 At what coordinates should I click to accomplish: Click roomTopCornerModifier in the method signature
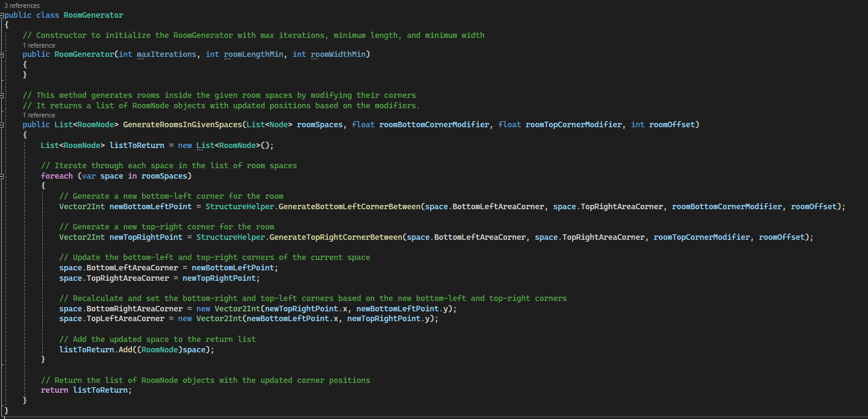coord(574,125)
